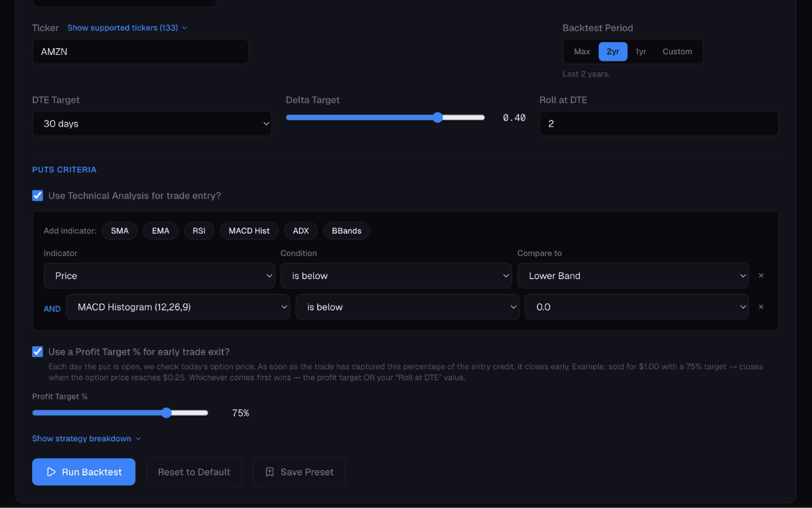The height and width of the screenshot is (508, 812).
Task: Click the 75% profit target value
Action: coord(241,412)
